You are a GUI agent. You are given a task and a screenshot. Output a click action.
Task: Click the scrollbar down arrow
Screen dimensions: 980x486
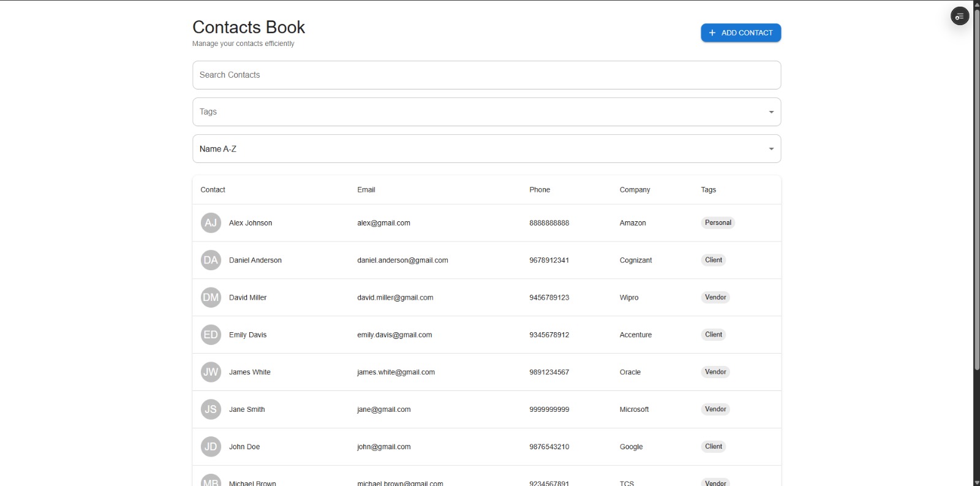click(976, 482)
